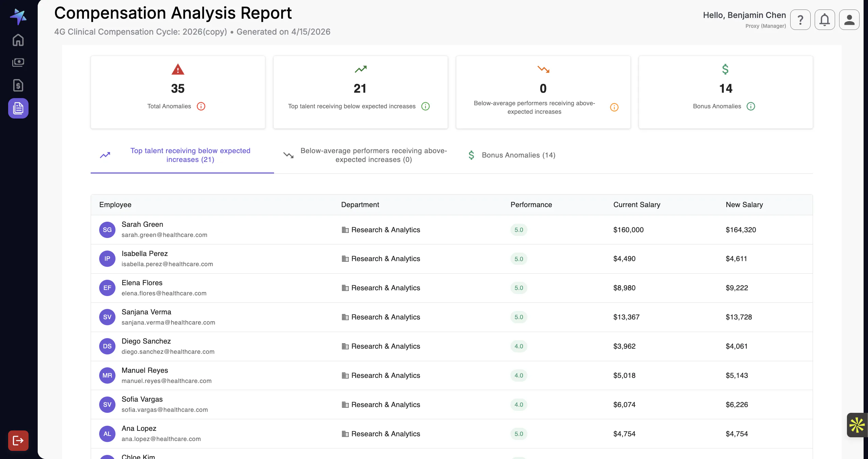Switch to Below-average performers receiving above-expected increases tab
This screenshot has width=868, height=459.
[365, 155]
